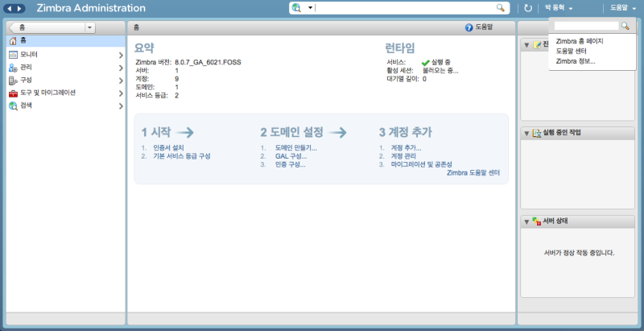Viewport: 644px width, 331px height.
Task: Click the 서버 상태 panel icon
Action: click(x=537, y=221)
